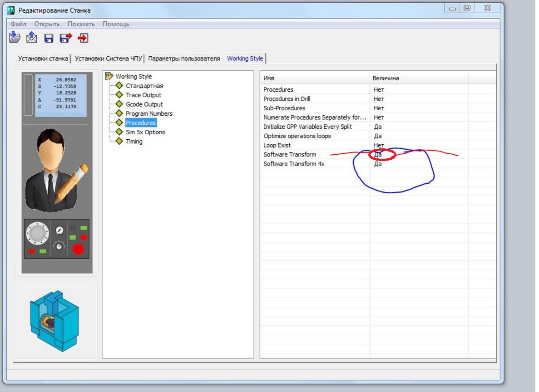539x392 pixels.
Task: Select the highlighted Procedures tree item
Action: pos(141,122)
